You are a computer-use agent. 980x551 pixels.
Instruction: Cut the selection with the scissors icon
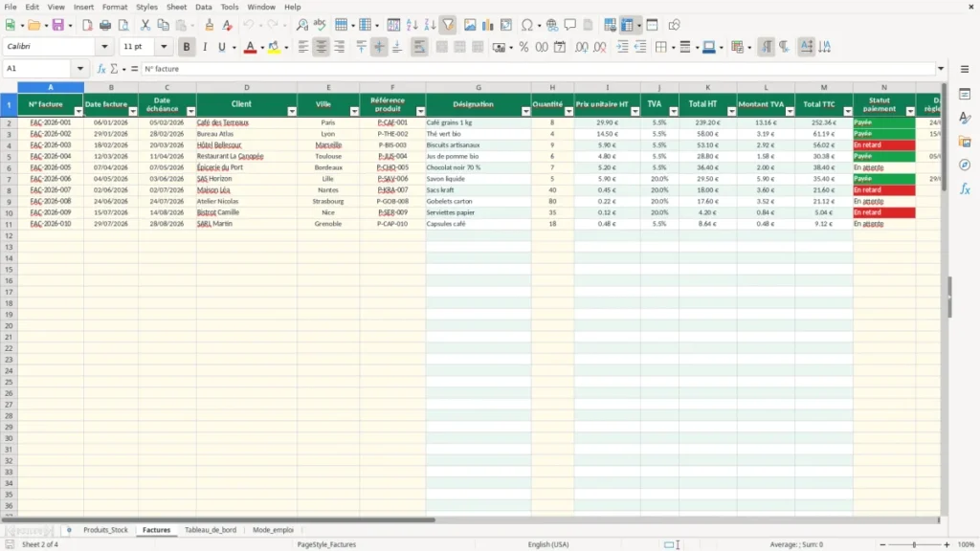coord(145,25)
